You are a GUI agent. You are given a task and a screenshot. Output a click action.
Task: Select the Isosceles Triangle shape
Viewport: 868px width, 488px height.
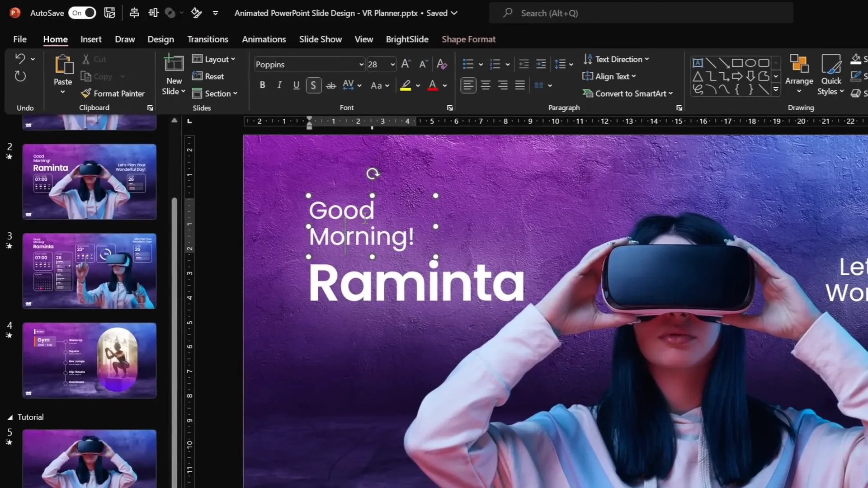point(698,76)
